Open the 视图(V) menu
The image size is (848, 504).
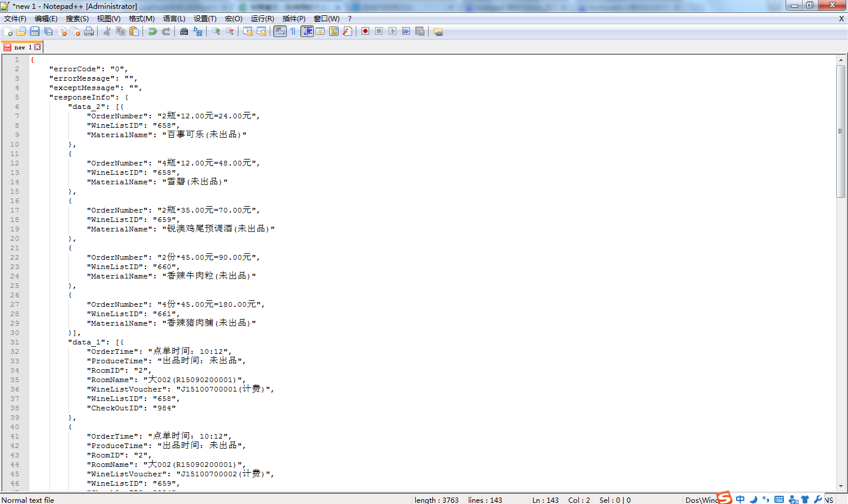point(108,19)
